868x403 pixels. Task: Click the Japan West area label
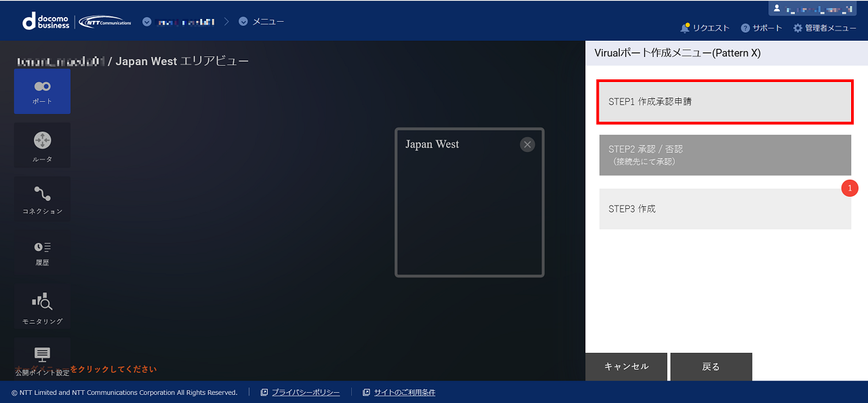432,144
